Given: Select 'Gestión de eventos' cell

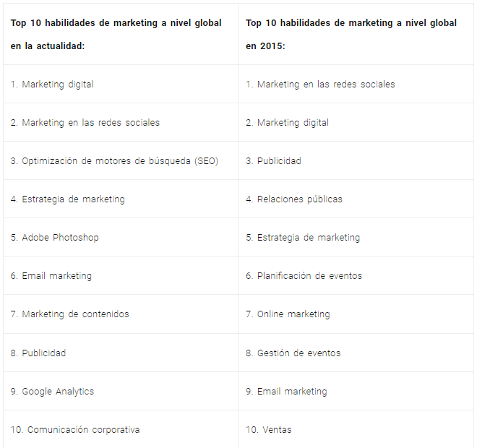Looking at the screenshot, I should pyautogui.click(x=356, y=353).
